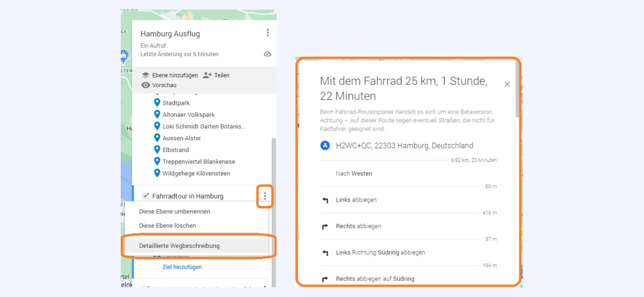Open Fahrradtour in Hamburg layer options
644x297 pixels.
click(x=265, y=196)
